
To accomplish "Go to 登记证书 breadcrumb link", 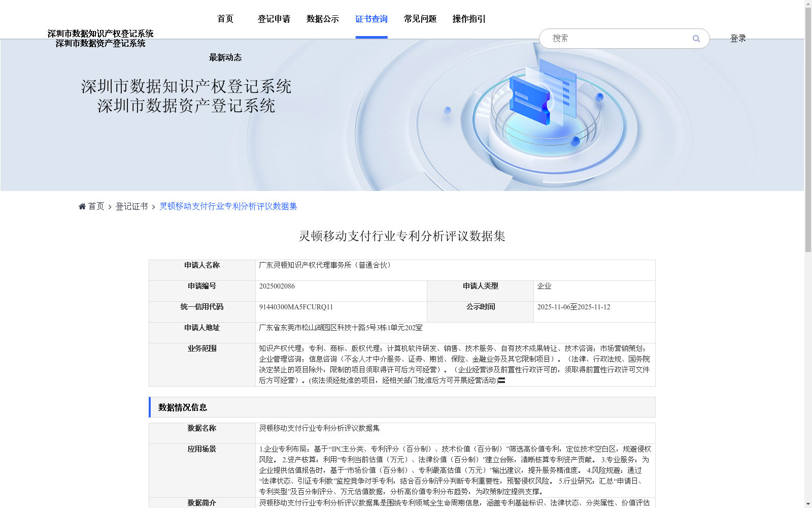I will click(131, 206).
